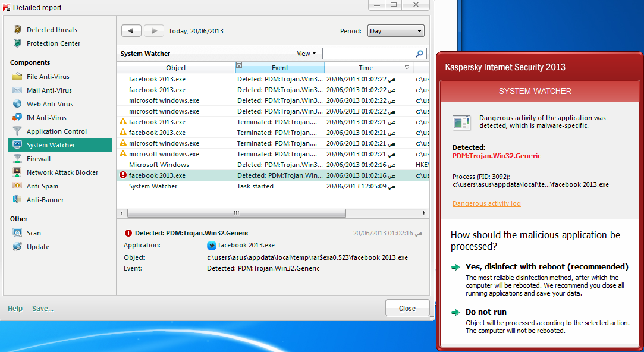
Task: Click green arrow beside disinfect with reboot
Action: click(x=455, y=267)
